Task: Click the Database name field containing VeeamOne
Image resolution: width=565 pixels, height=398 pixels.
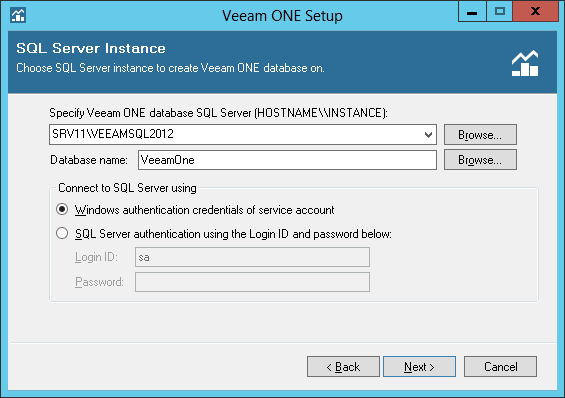Action: (287, 160)
